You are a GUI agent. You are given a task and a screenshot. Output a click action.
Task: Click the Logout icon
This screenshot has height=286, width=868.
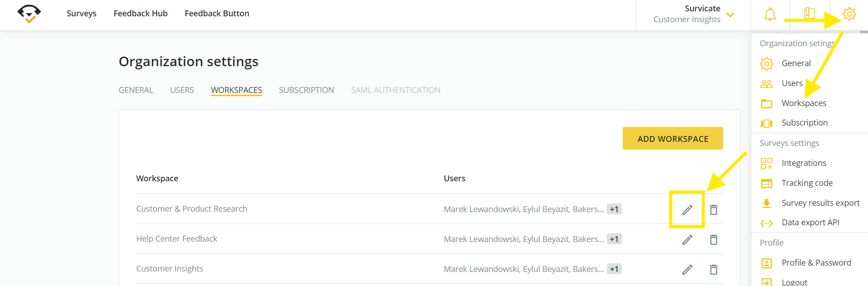pyautogui.click(x=767, y=282)
